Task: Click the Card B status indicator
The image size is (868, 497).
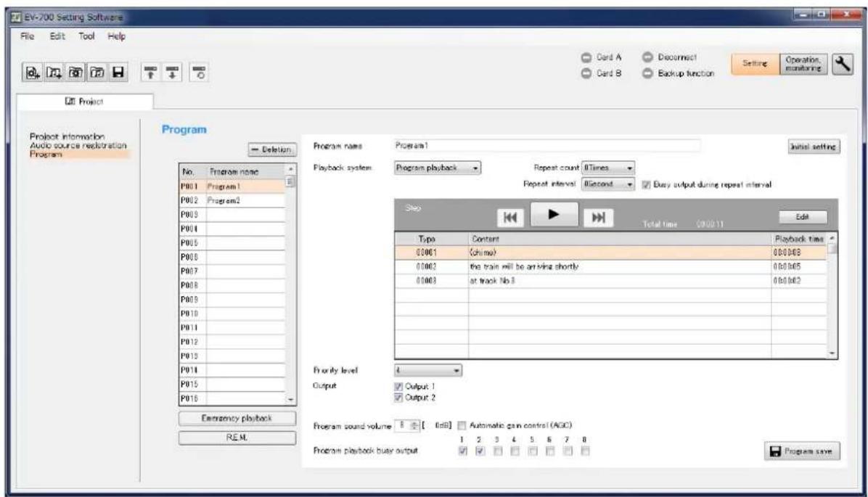Action: point(601,73)
